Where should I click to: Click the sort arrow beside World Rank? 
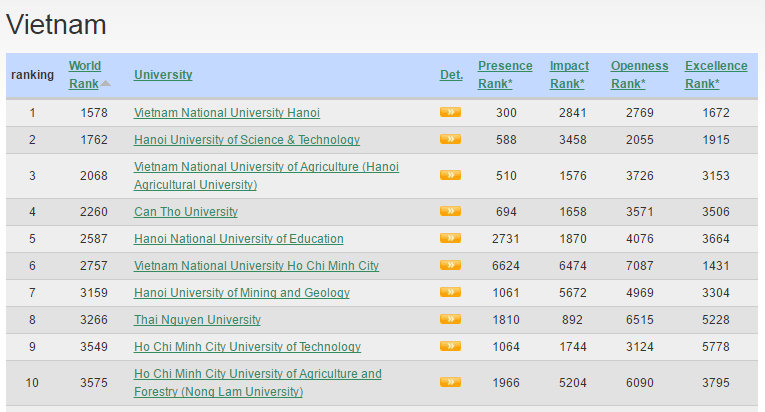click(106, 83)
